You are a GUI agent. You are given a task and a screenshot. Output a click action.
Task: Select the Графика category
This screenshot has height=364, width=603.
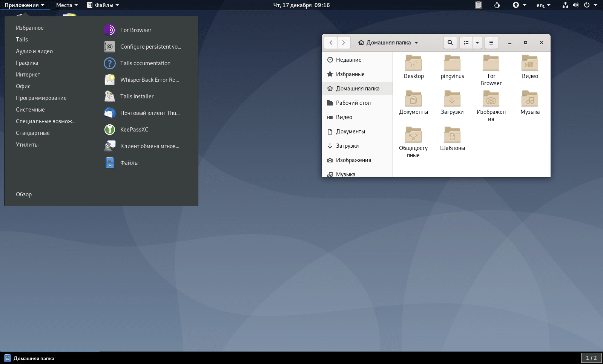27,63
